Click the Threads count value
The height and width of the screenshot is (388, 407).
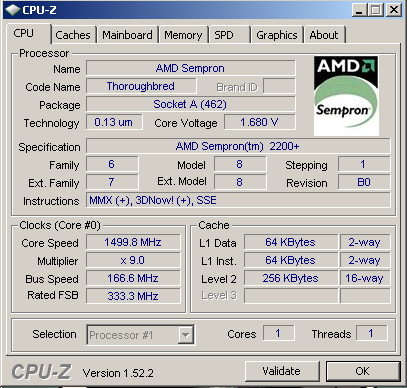coord(371,333)
